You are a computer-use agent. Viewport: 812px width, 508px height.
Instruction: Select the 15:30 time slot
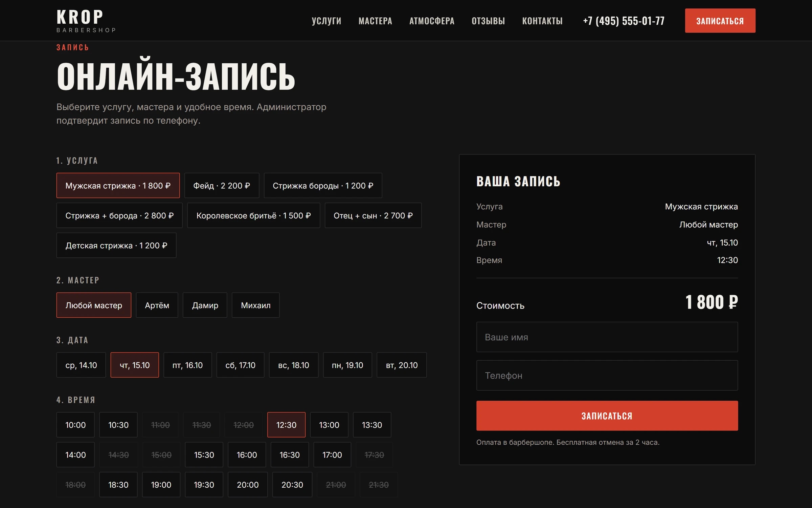pyautogui.click(x=204, y=454)
